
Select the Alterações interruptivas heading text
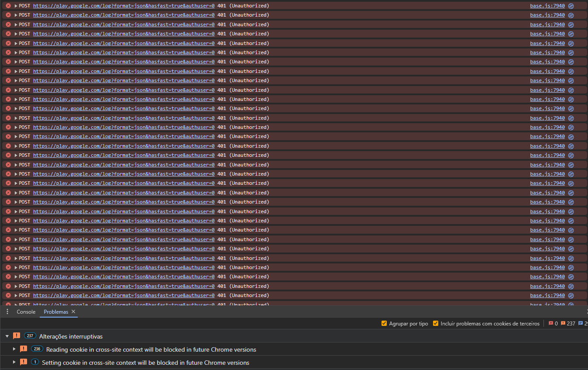pyautogui.click(x=71, y=336)
